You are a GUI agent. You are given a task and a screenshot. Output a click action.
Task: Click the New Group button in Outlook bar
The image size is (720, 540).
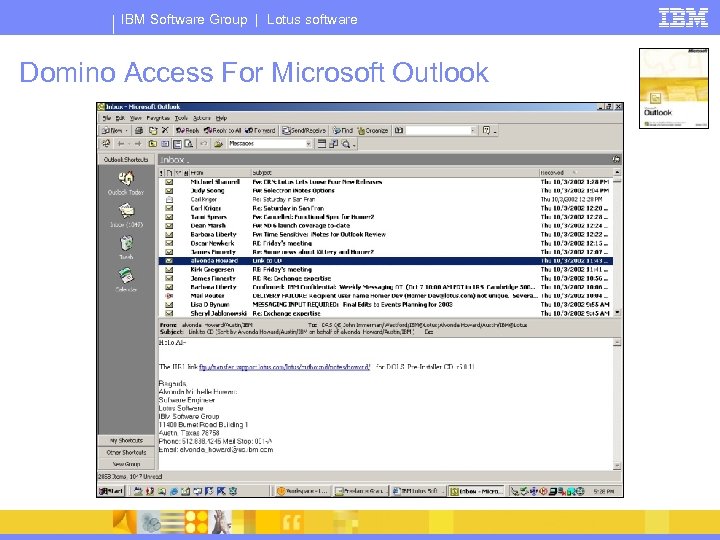pos(126,464)
